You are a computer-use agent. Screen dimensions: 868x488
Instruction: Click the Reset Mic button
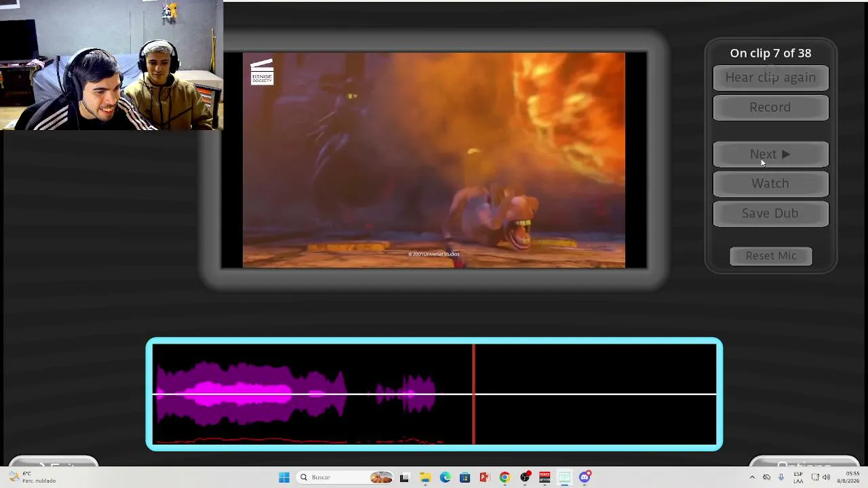(771, 256)
